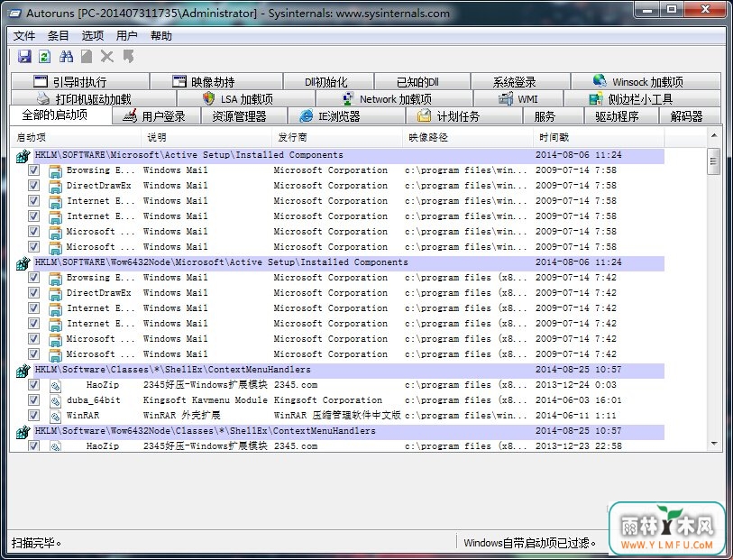The width and height of the screenshot is (733, 560).
Task: Click the Refresh toolbar icon
Action: (45, 57)
